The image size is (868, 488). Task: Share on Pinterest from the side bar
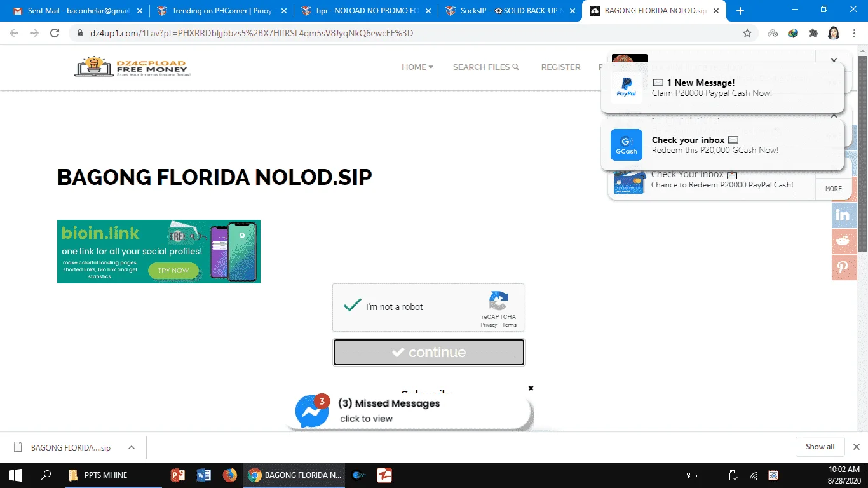844,268
